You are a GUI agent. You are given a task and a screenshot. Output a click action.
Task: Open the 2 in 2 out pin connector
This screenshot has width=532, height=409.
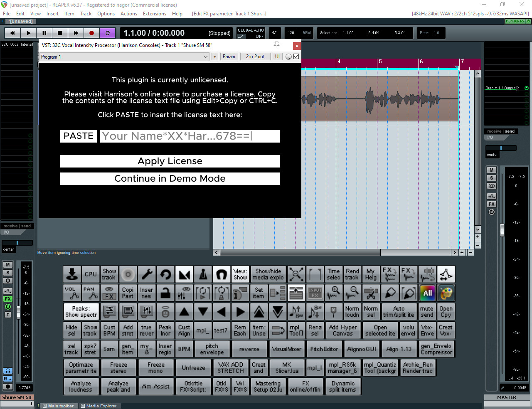point(255,57)
